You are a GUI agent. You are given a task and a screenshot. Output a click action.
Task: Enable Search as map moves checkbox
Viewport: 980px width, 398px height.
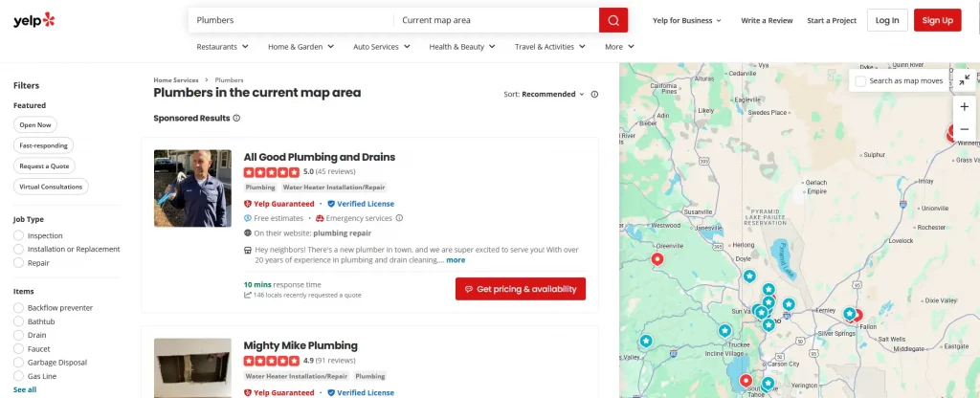point(860,81)
